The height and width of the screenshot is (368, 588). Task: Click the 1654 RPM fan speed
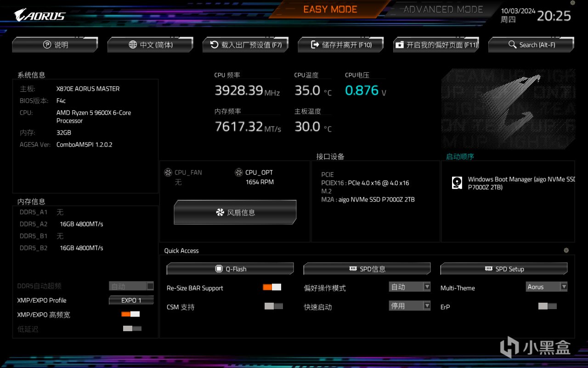pyautogui.click(x=260, y=182)
